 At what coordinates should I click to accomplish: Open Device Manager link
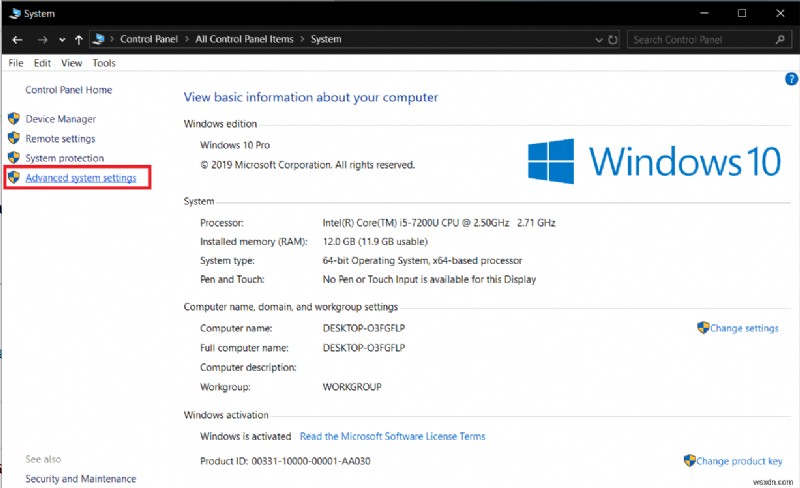(61, 119)
